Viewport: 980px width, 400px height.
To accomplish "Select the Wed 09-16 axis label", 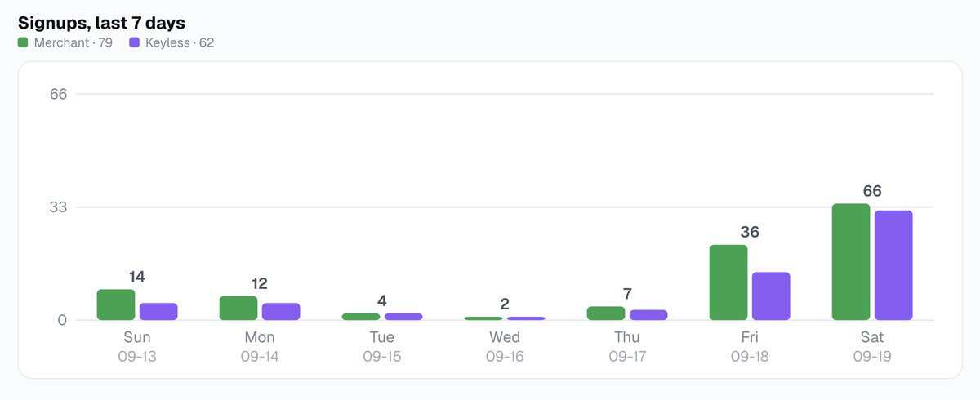I will 505,347.
